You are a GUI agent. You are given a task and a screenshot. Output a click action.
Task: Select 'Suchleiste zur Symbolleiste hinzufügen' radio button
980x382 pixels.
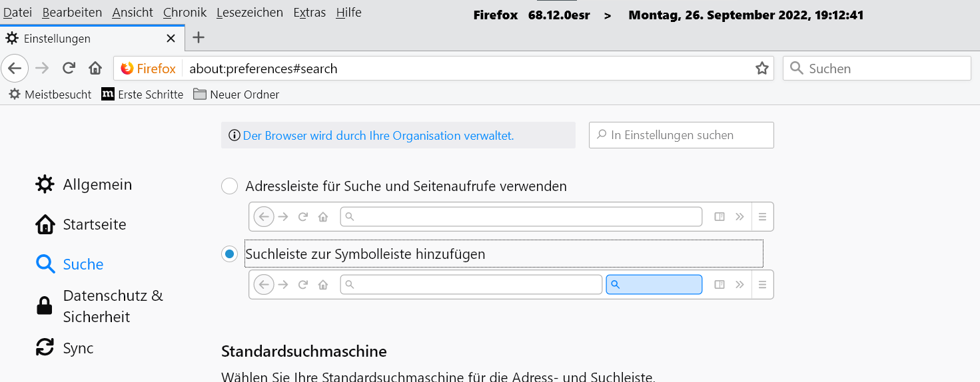click(229, 254)
